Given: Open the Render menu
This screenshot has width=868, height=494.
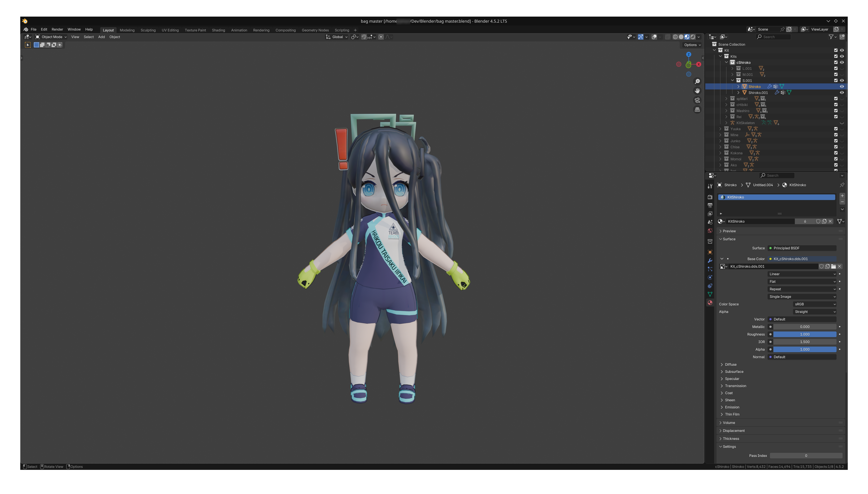Looking at the screenshot, I should pyautogui.click(x=57, y=30).
